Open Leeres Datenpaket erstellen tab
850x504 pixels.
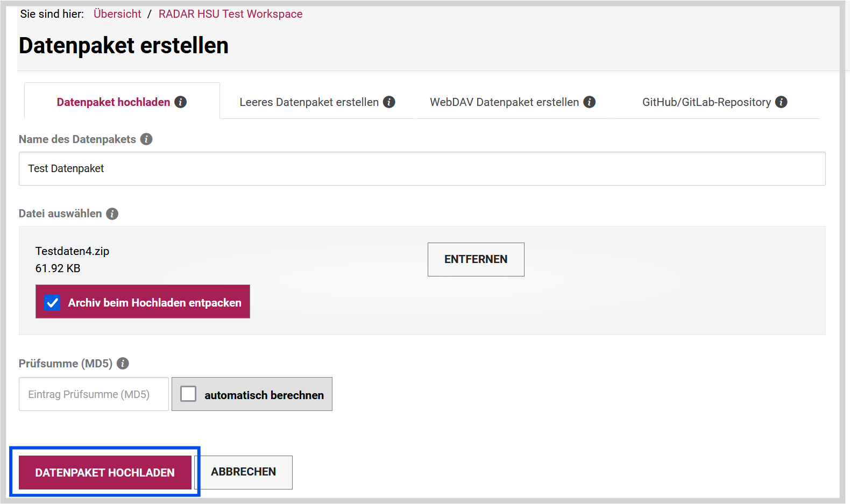pyautogui.click(x=317, y=102)
